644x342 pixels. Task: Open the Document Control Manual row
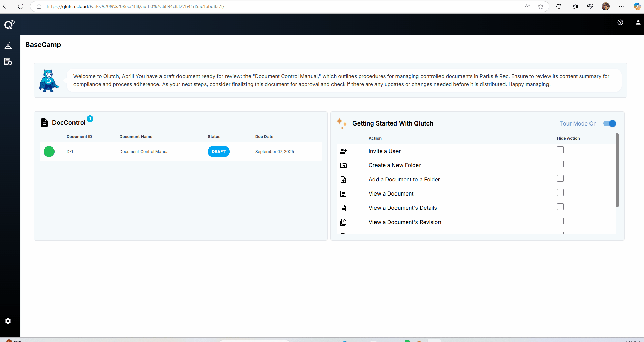(x=181, y=152)
